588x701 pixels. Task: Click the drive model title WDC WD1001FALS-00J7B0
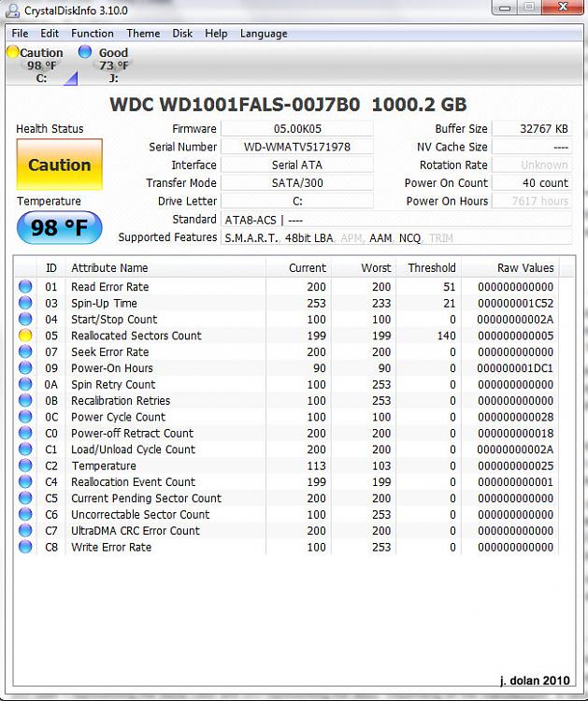pos(235,104)
